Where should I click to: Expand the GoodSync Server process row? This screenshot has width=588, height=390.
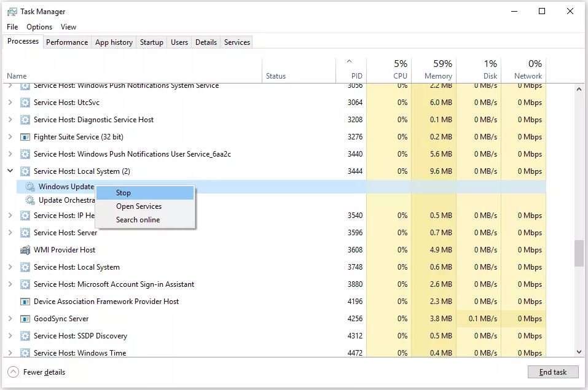click(10, 319)
